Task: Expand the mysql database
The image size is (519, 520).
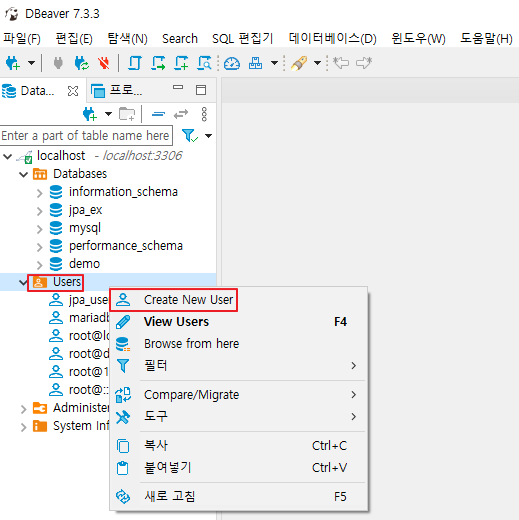Action: point(39,228)
